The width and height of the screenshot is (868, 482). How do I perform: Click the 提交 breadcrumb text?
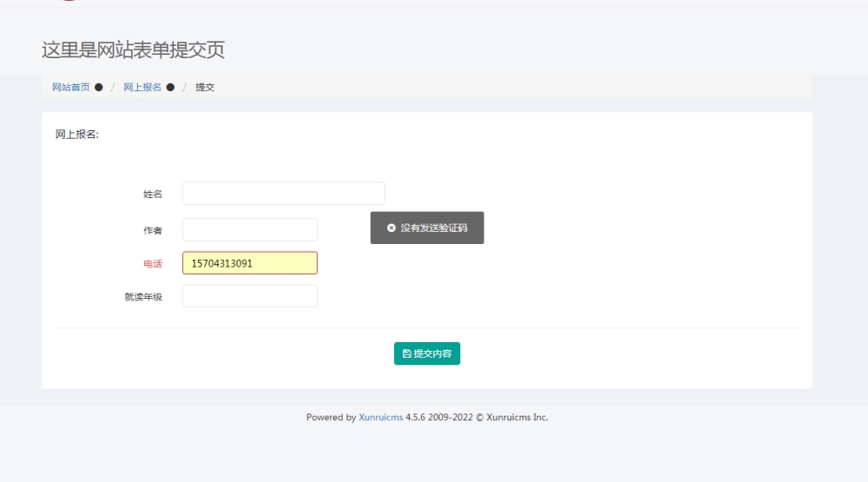click(205, 87)
